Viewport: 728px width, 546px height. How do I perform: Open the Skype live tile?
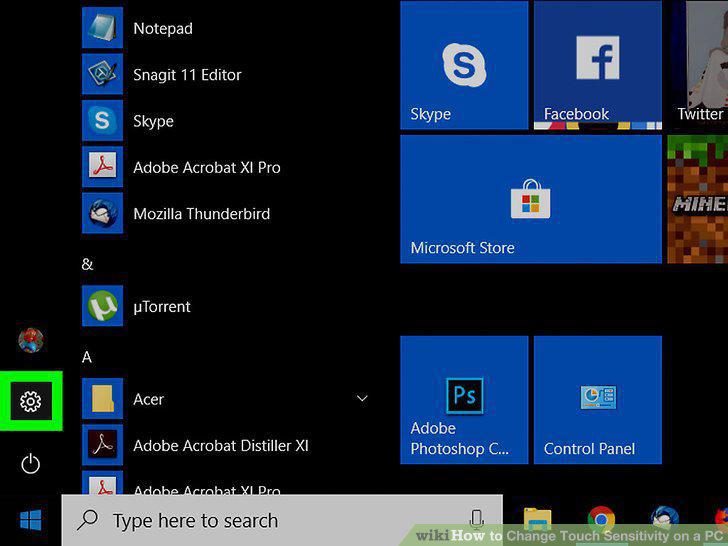[464, 65]
